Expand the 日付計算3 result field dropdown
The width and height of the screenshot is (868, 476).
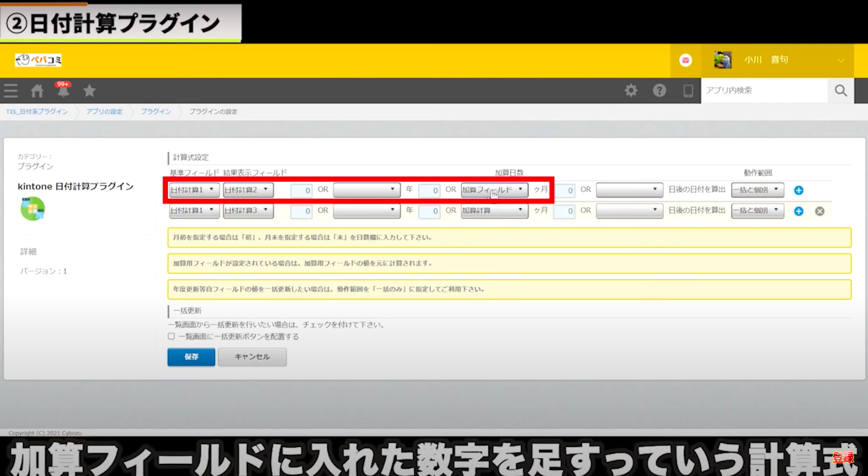click(x=248, y=211)
